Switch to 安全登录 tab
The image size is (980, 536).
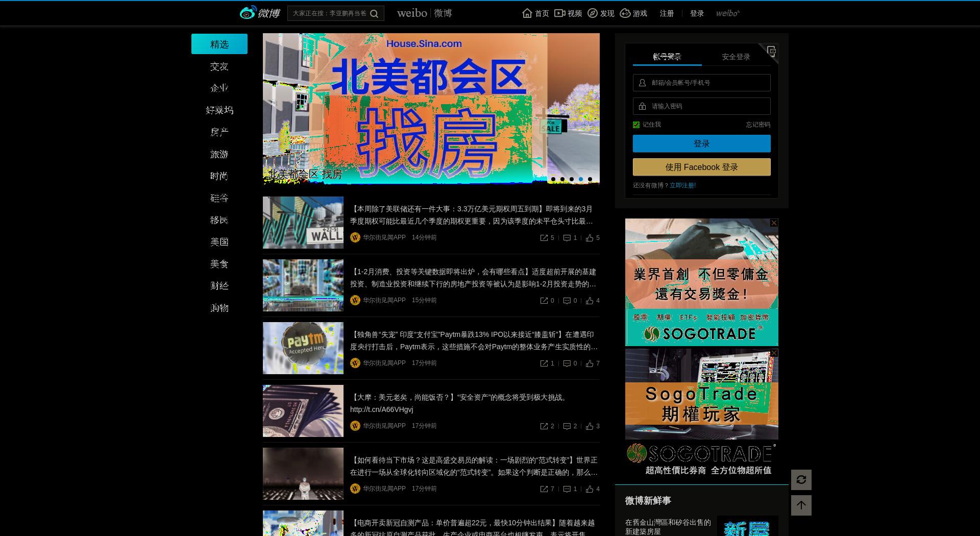pyautogui.click(x=736, y=57)
